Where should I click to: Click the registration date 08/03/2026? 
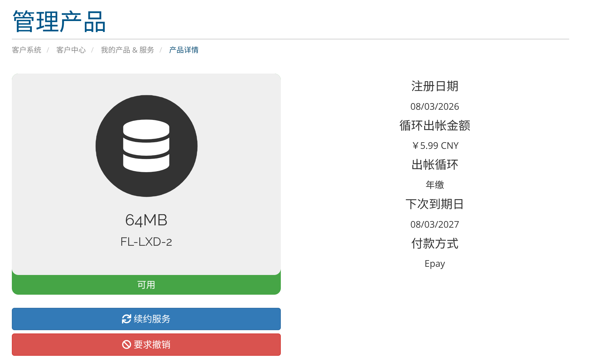click(434, 106)
